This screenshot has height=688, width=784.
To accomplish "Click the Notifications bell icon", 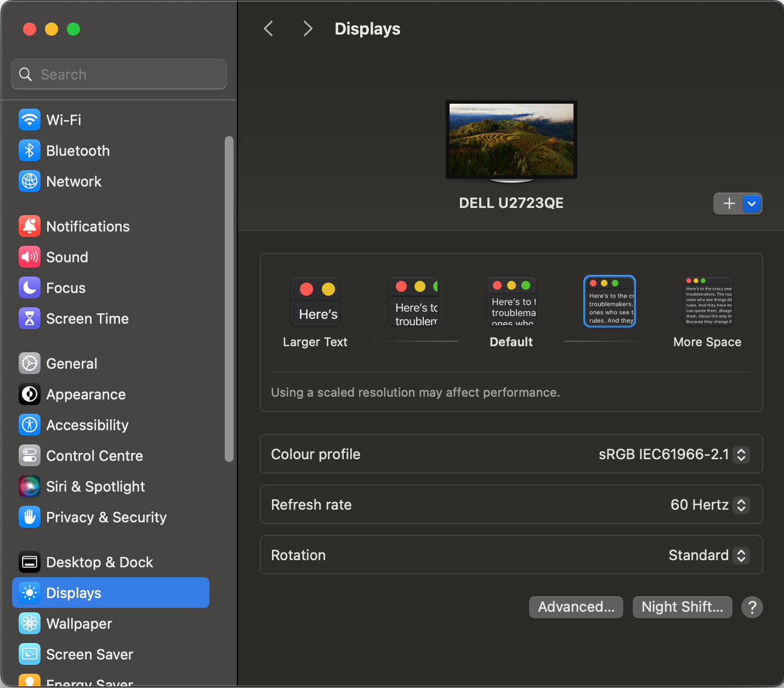I will click(x=30, y=226).
